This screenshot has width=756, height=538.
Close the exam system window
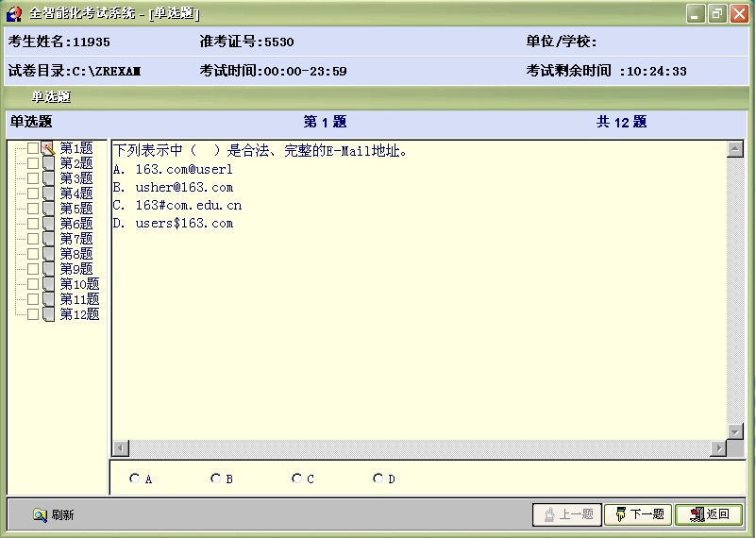pos(739,14)
